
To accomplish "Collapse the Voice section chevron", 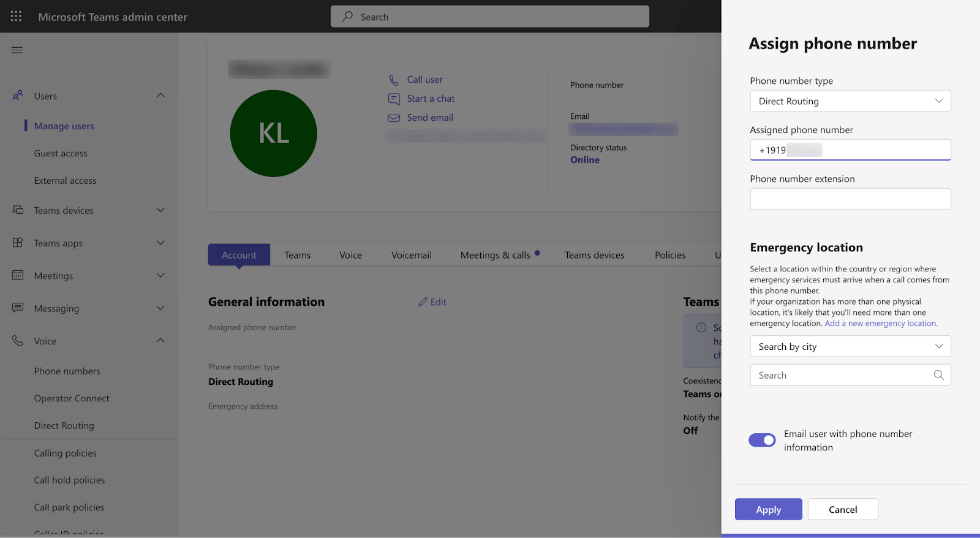I will pyautogui.click(x=160, y=340).
